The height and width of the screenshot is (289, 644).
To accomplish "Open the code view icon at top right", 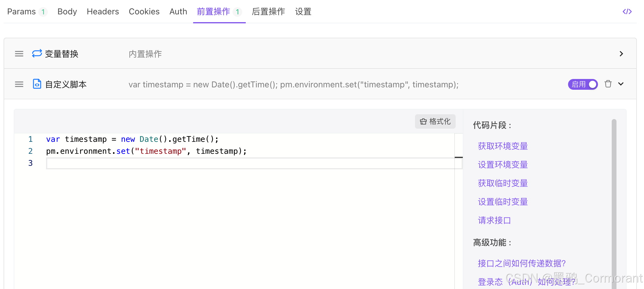I will [x=627, y=12].
